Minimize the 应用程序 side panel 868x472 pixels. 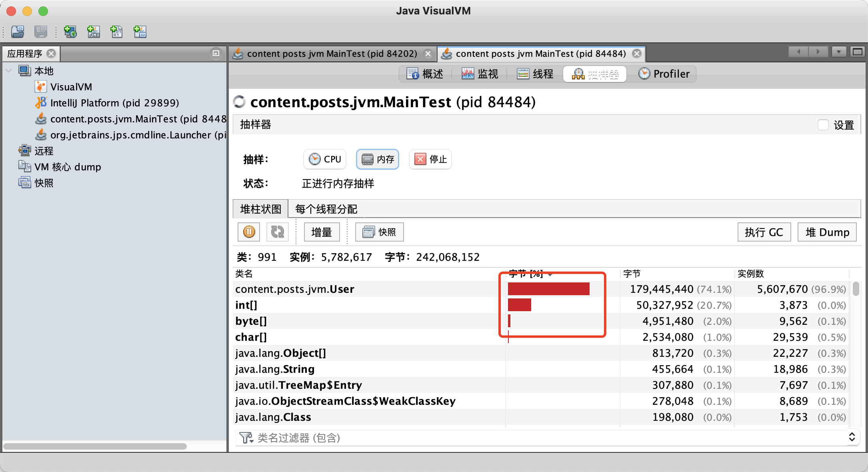[x=216, y=53]
